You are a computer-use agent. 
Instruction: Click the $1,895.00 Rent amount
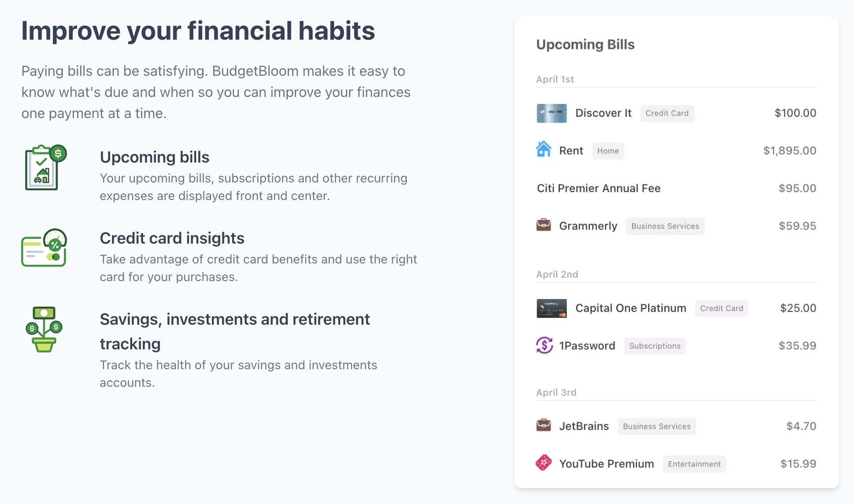point(790,151)
